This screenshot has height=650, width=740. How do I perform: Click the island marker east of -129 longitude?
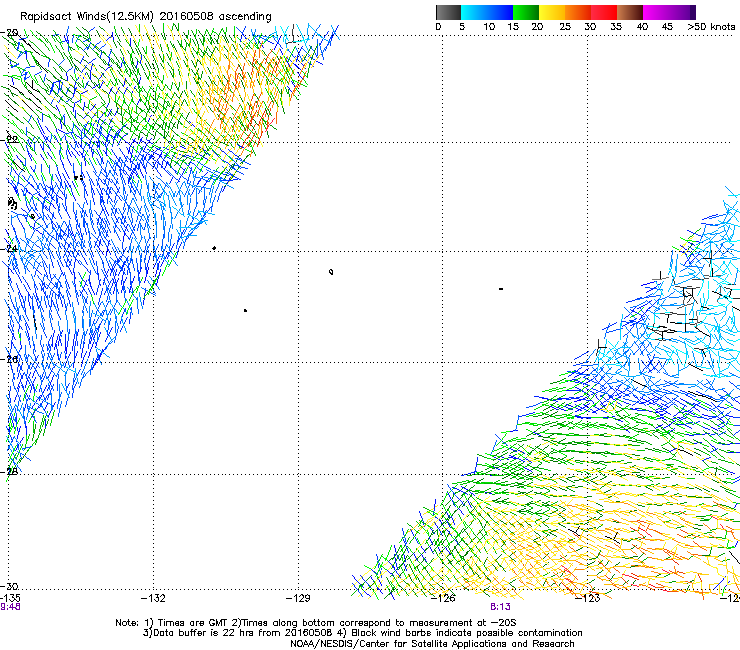click(331, 272)
